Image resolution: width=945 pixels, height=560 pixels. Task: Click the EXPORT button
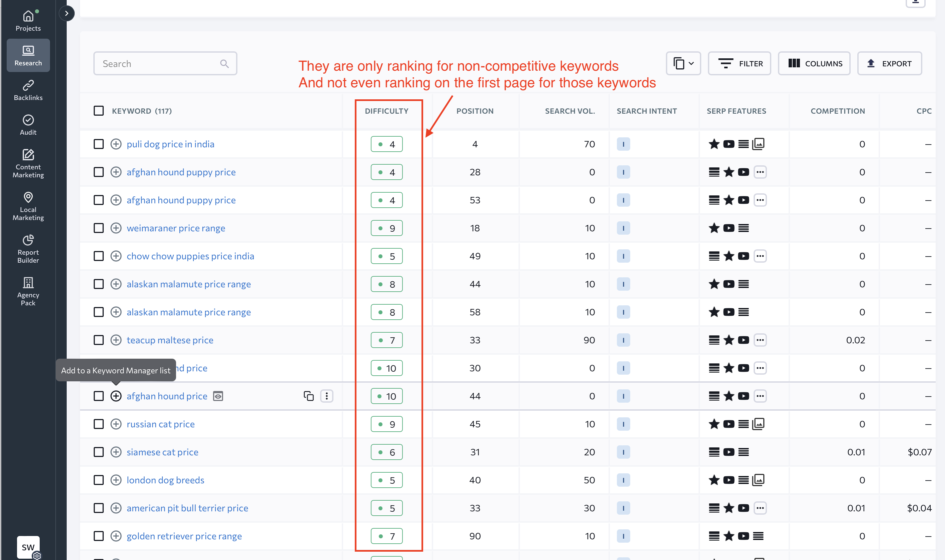[x=890, y=63]
